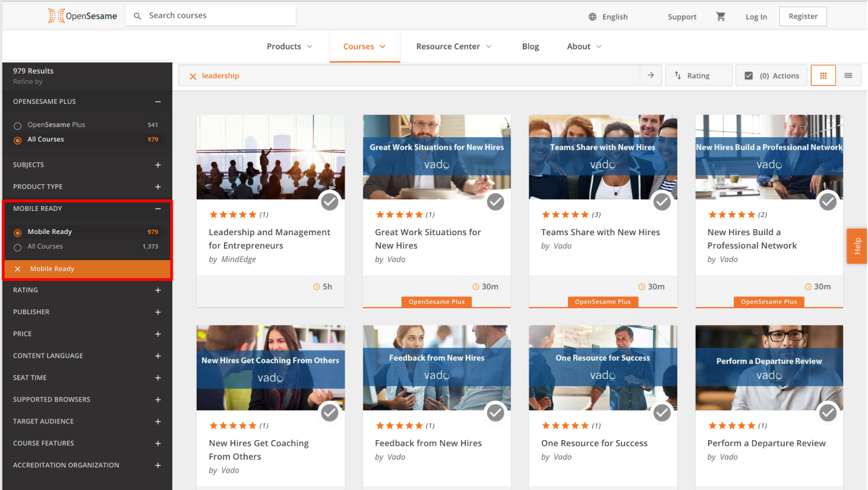Click the shopping cart icon
This screenshot has width=868, height=490.
click(x=721, y=17)
